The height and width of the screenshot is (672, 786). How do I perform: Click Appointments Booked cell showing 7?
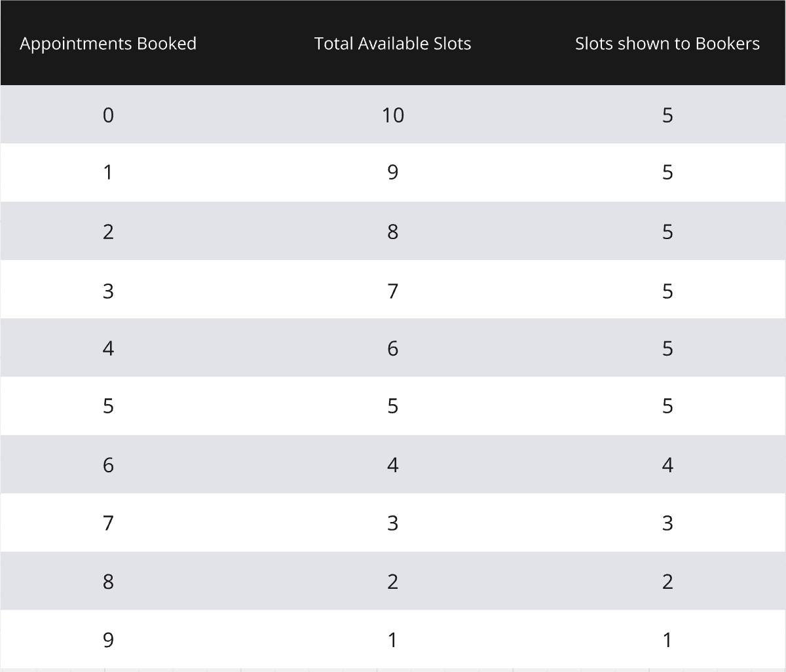click(108, 523)
